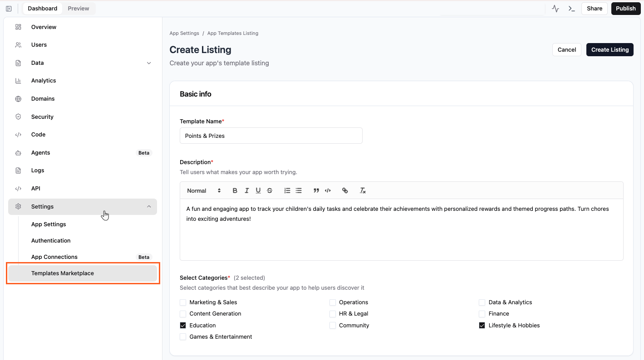Open Templates Marketplace in the sidebar

coord(63,273)
